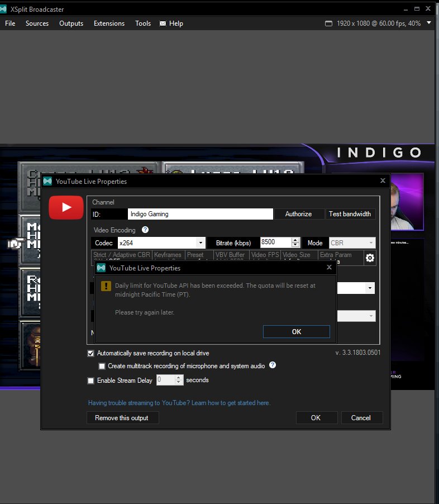
Task: Click OK in the API limit error dialog
Action: [x=297, y=332]
